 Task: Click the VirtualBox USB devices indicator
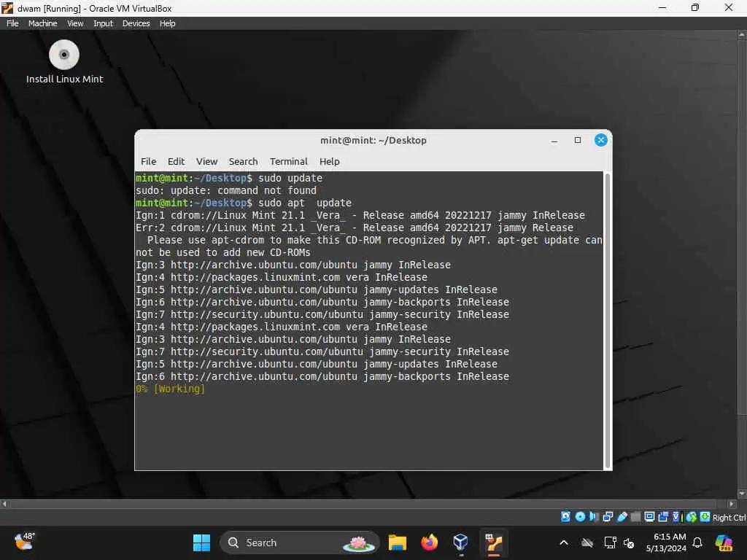622,517
